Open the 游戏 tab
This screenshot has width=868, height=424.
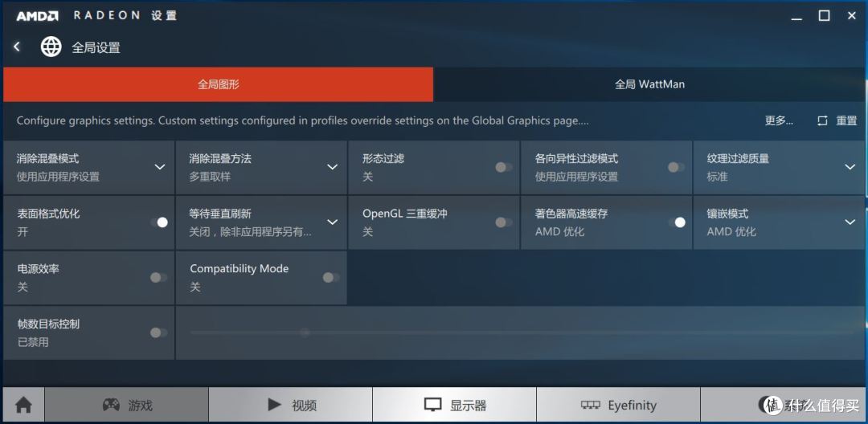(127, 406)
